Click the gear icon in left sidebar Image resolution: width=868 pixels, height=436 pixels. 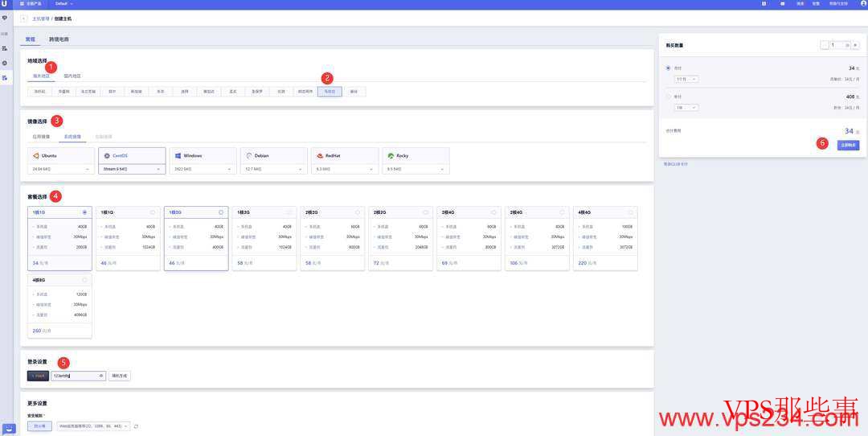coord(5,63)
